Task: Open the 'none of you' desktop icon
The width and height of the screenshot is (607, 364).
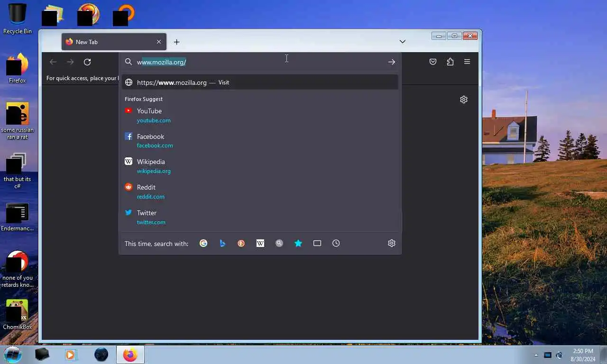Action: pyautogui.click(x=18, y=269)
